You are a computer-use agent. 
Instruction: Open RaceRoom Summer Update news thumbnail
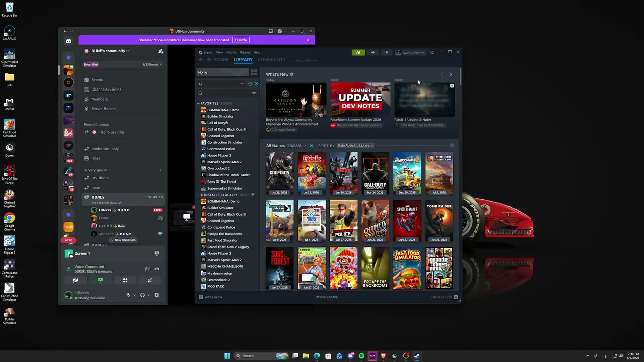click(x=360, y=100)
